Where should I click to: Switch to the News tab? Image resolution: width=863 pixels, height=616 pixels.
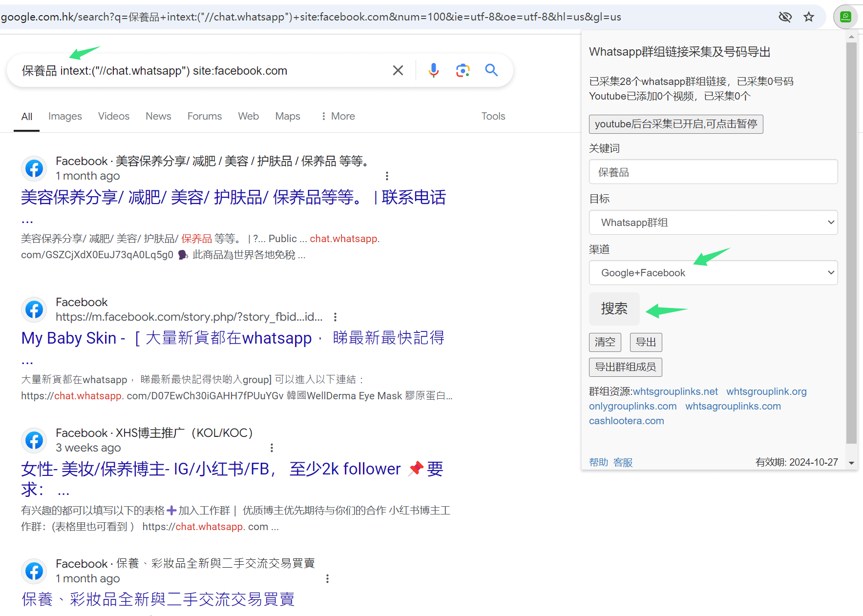point(158,116)
